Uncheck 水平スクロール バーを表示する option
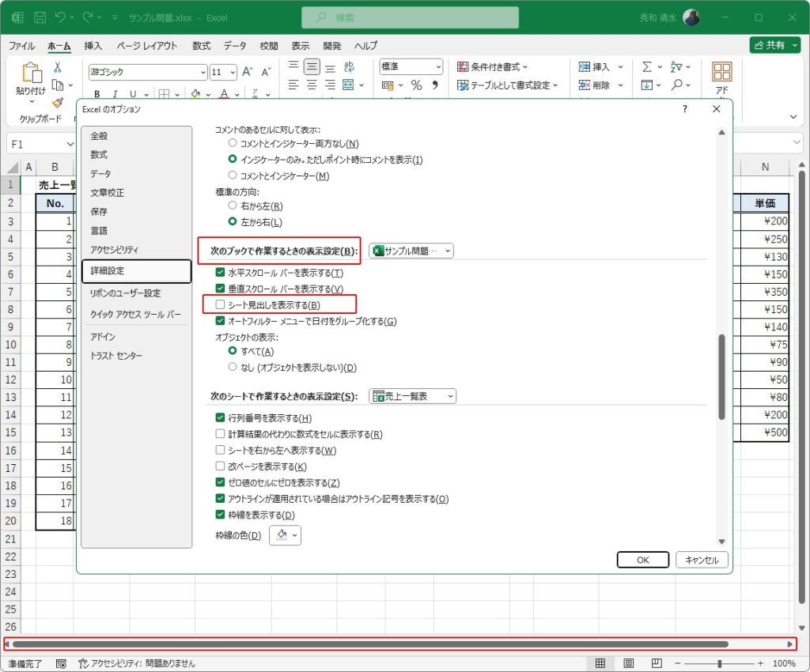Screen dimensions: 810x672 (221, 273)
